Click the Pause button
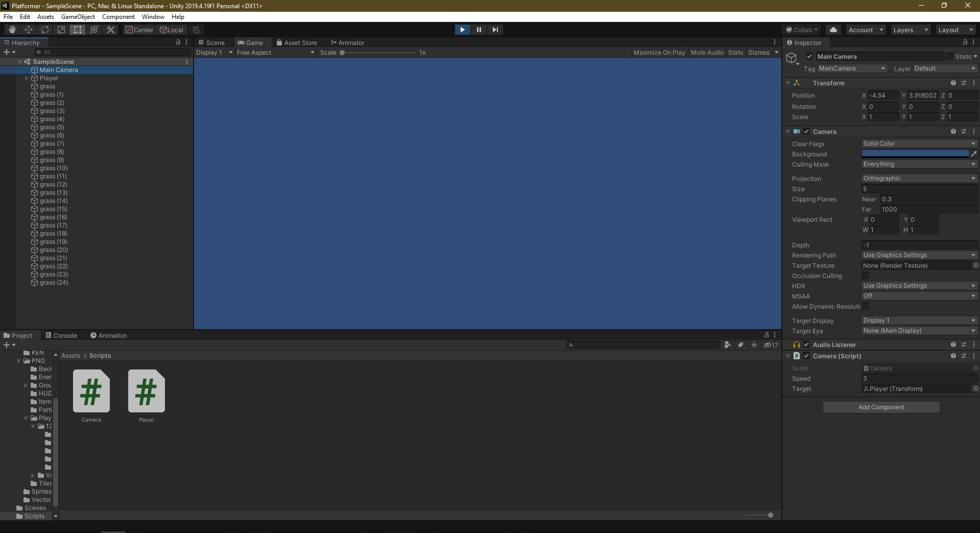980x533 pixels. click(479, 30)
